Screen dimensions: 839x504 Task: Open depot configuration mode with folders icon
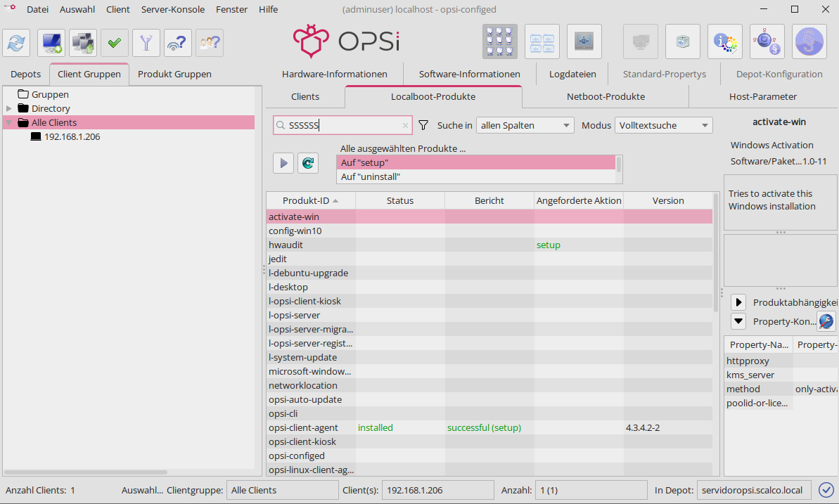(x=542, y=42)
